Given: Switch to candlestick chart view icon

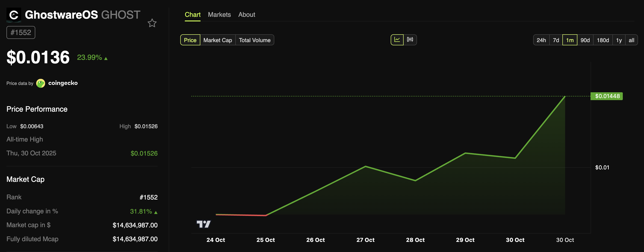Looking at the screenshot, I should pyautogui.click(x=410, y=40).
